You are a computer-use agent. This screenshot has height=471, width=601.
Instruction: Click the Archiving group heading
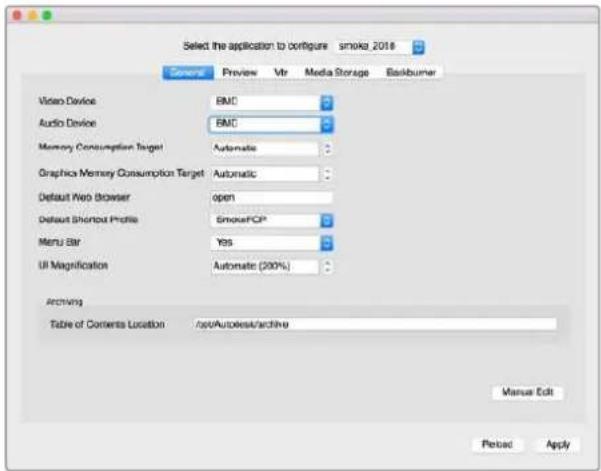[64, 302]
